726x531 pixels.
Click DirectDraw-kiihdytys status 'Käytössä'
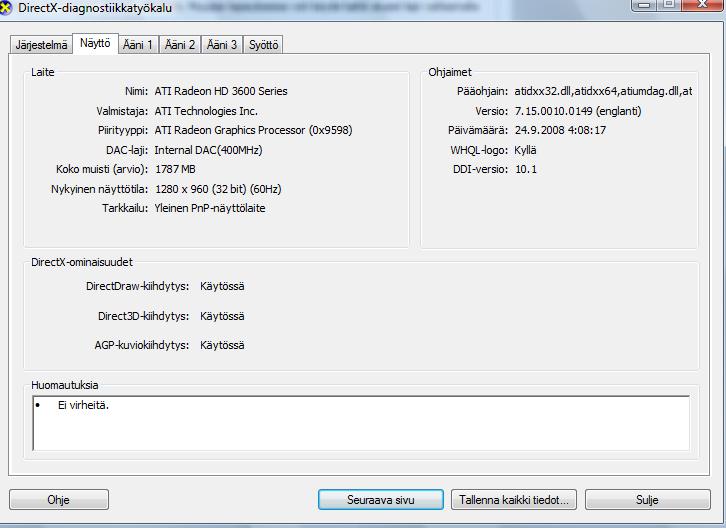pyautogui.click(x=222, y=287)
